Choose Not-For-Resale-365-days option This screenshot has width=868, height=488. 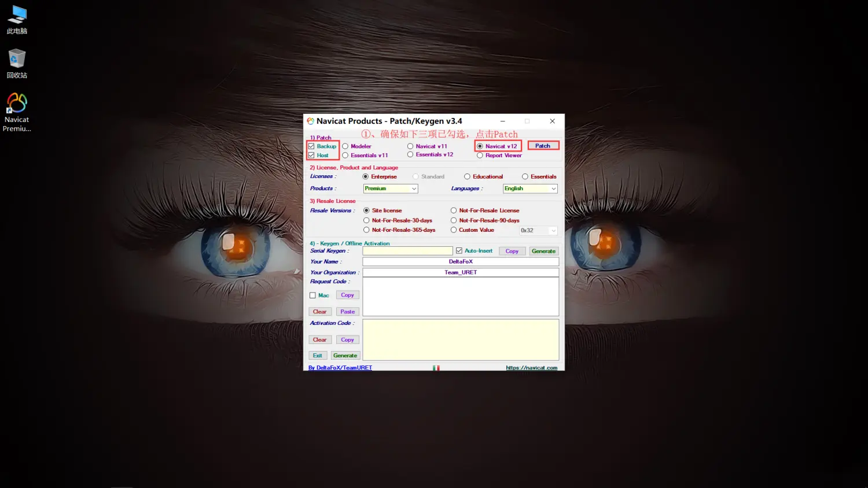pos(366,230)
